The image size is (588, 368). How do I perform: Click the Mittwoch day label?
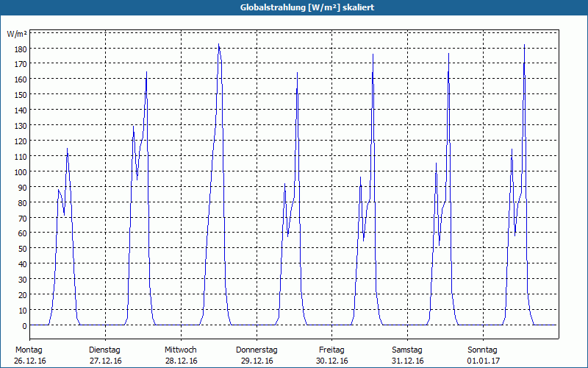point(180,350)
